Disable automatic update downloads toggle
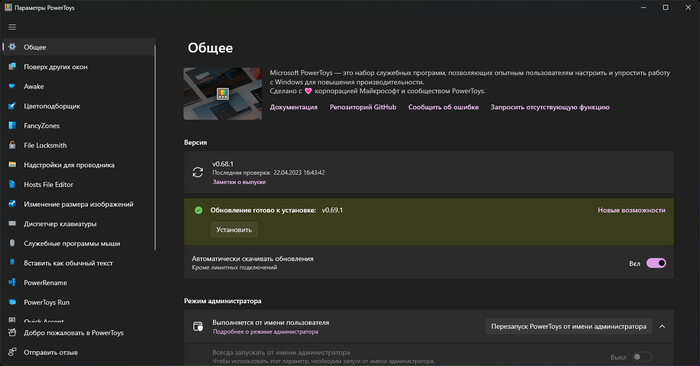The image size is (700, 366). click(x=656, y=263)
